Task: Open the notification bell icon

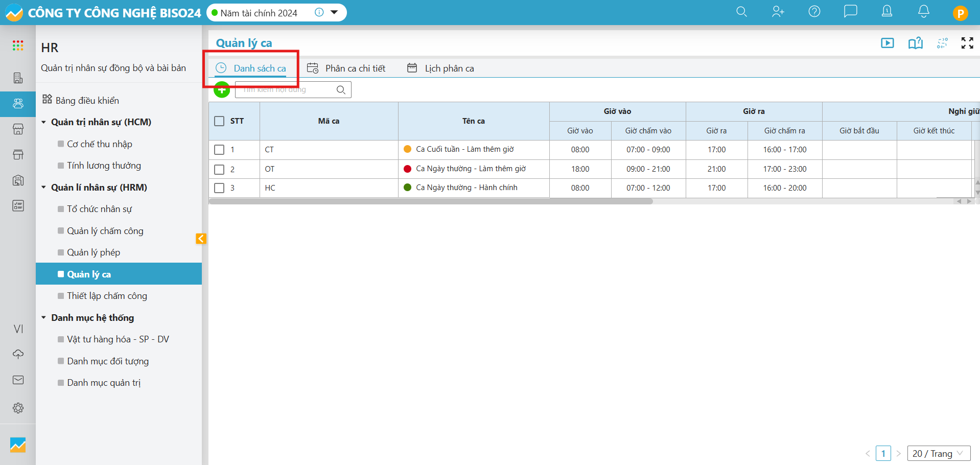Action: point(923,12)
